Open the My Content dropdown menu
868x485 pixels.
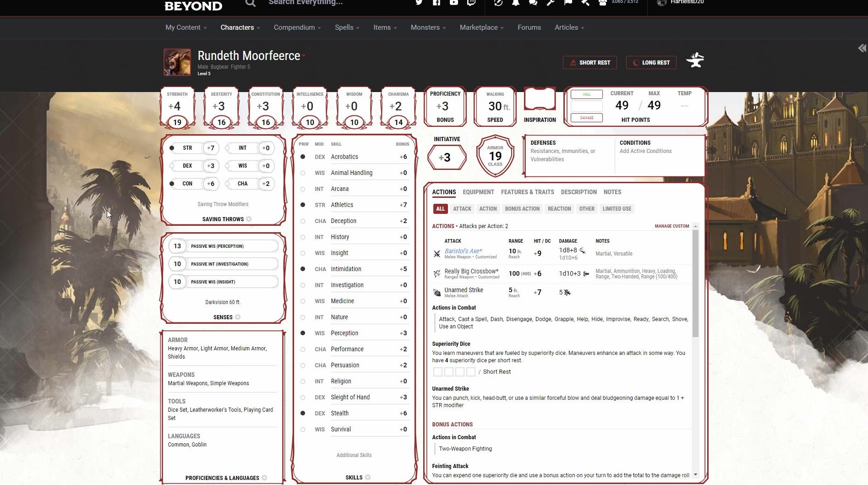point(186,27)
